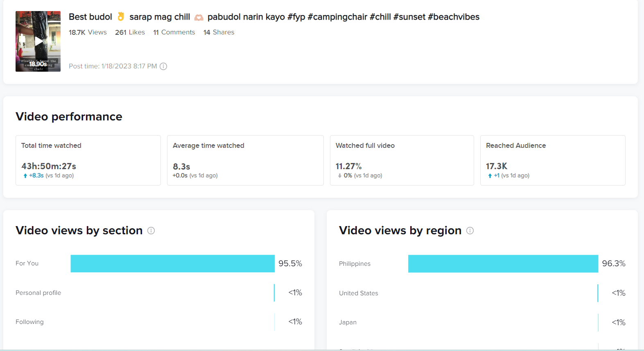The height and width of the screenshot is (351, 644).
Task: Click info icon beside Video views by region
Action: [470, 231]
